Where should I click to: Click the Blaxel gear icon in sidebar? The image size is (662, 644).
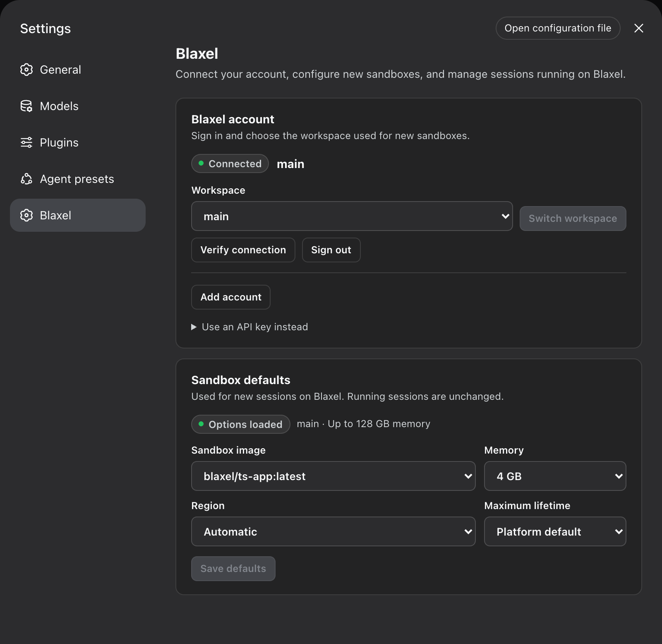click(26, 215)
